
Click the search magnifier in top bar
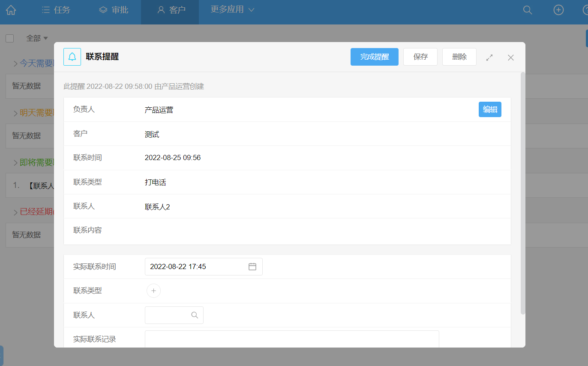pos(528,10)
